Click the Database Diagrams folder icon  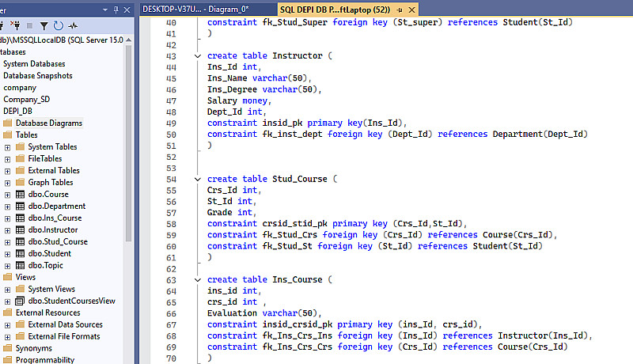click(x=8, y=123)
